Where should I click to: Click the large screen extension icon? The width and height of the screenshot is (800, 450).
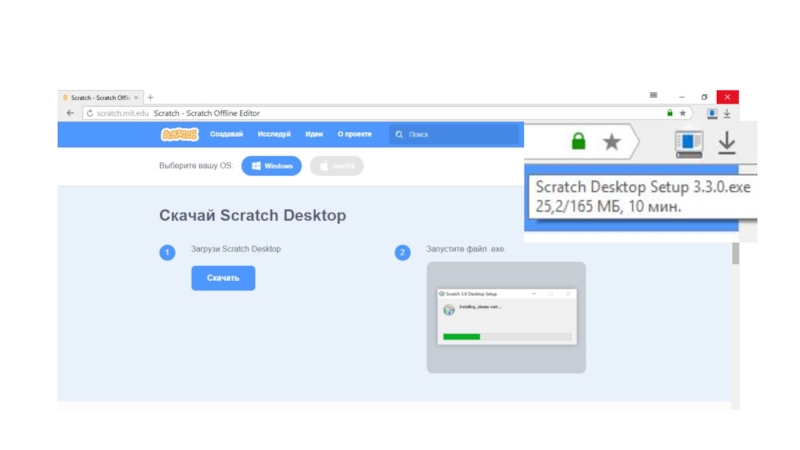coord(689,143)
